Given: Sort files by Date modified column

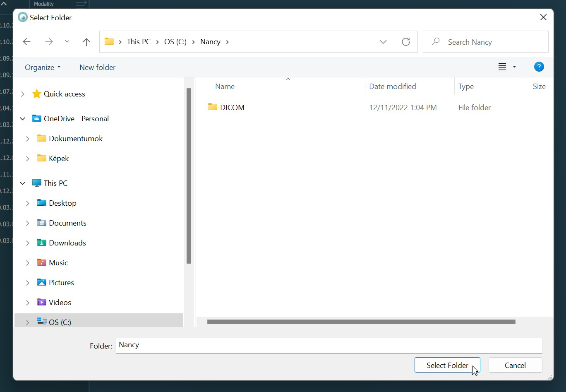Looking at the screenshot, I should point(392,87).
